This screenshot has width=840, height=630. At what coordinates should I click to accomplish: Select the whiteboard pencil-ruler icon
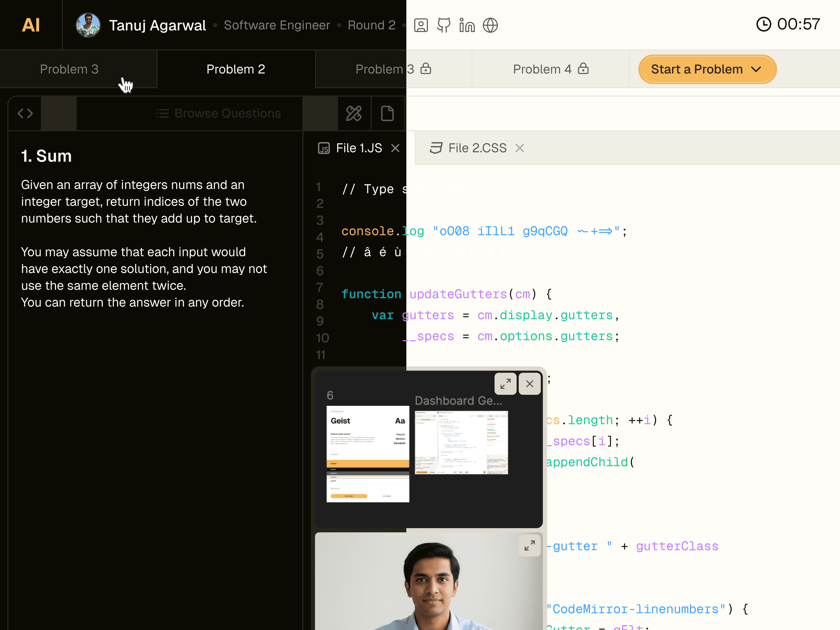click(x=353, y=113)
